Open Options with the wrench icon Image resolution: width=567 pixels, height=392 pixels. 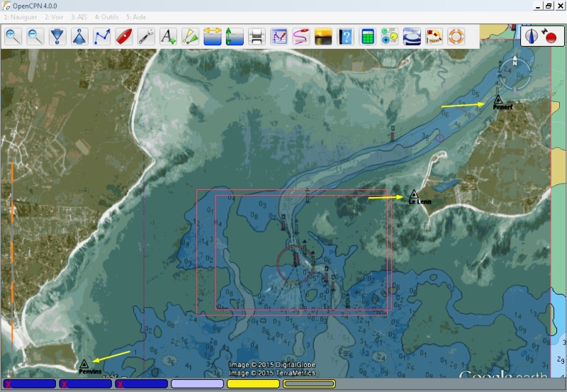coord(146,36)
